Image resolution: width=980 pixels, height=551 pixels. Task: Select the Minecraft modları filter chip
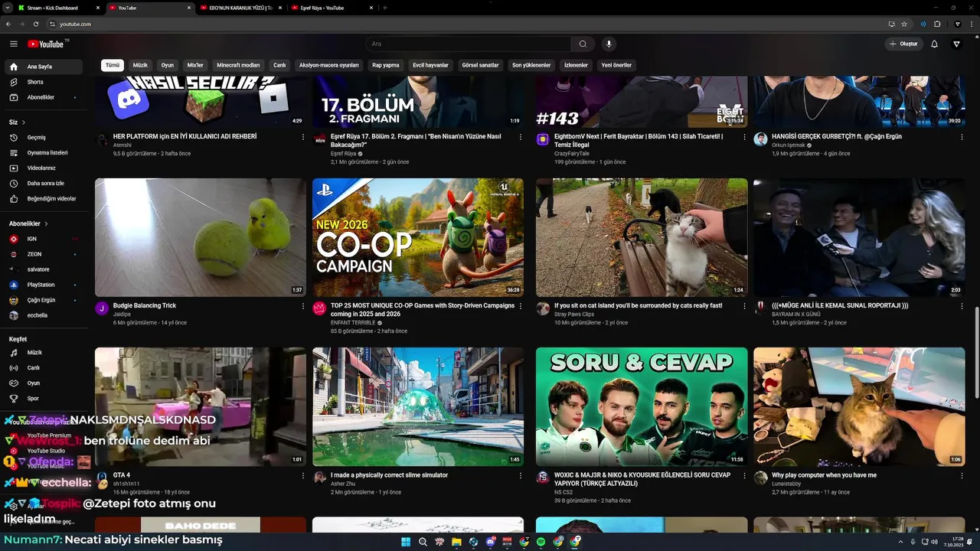[238, 65]
